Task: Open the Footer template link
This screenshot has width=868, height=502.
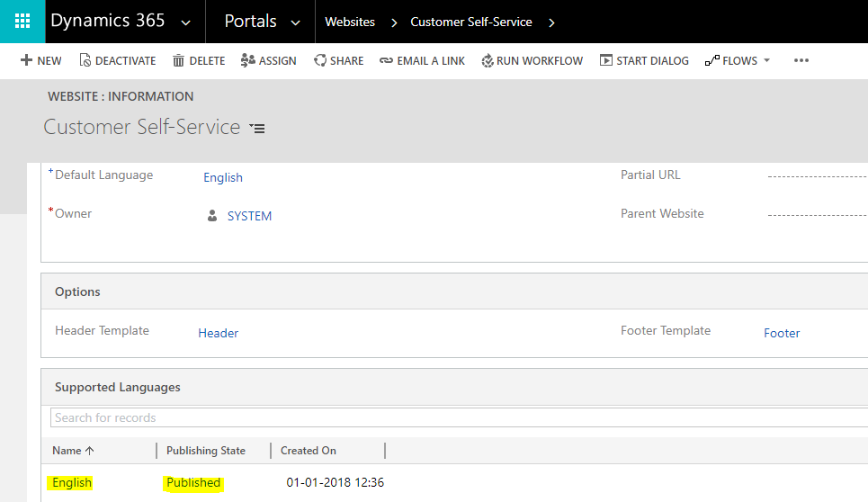Action: (x=782, y=333)
